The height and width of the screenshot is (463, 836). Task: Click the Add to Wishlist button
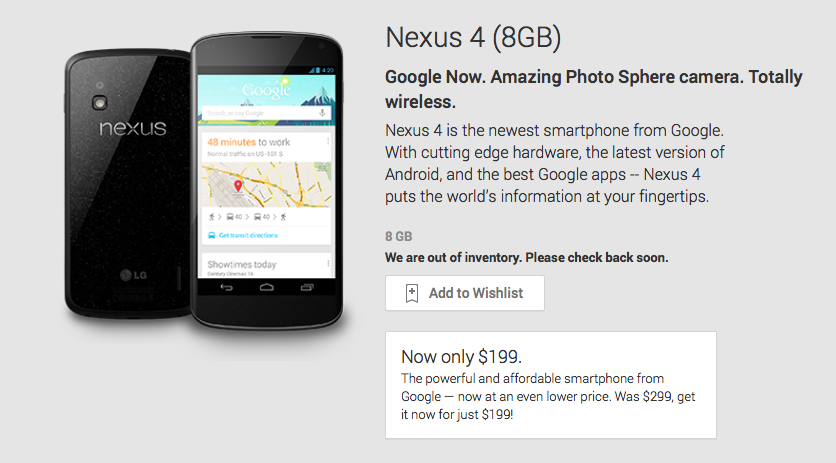(x=465, y=293)
